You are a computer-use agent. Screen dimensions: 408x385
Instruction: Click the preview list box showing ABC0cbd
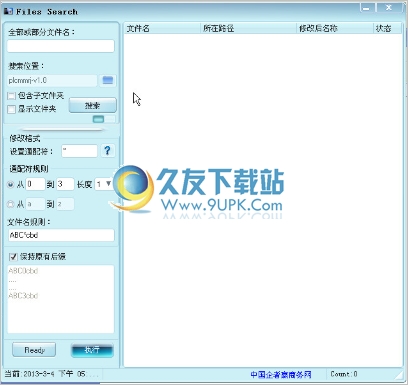point(61,299)
